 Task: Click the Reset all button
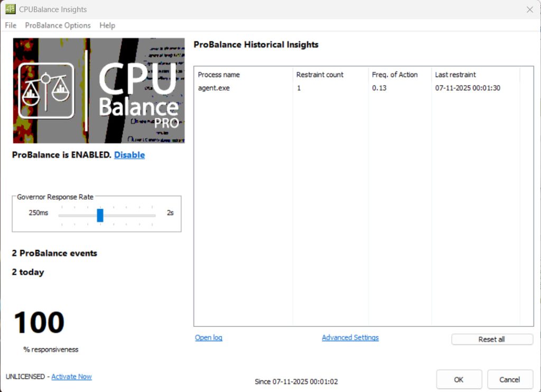click(492, 339)
